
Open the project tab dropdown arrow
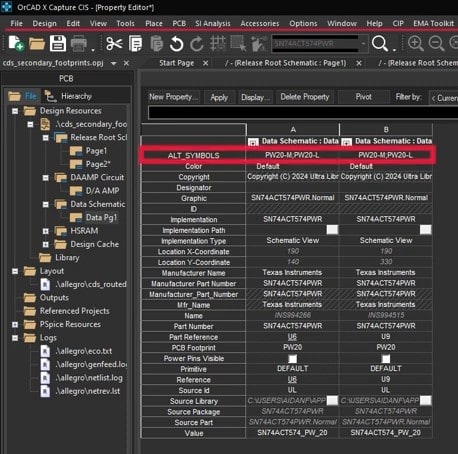(114, 63)
